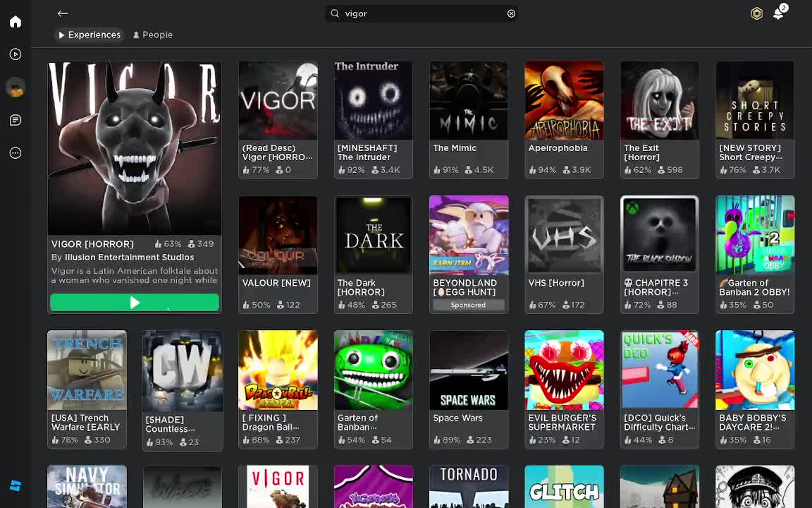
Task: Click the 172 player count under VHS [Horror]
Action: click(x=574, y=305)
